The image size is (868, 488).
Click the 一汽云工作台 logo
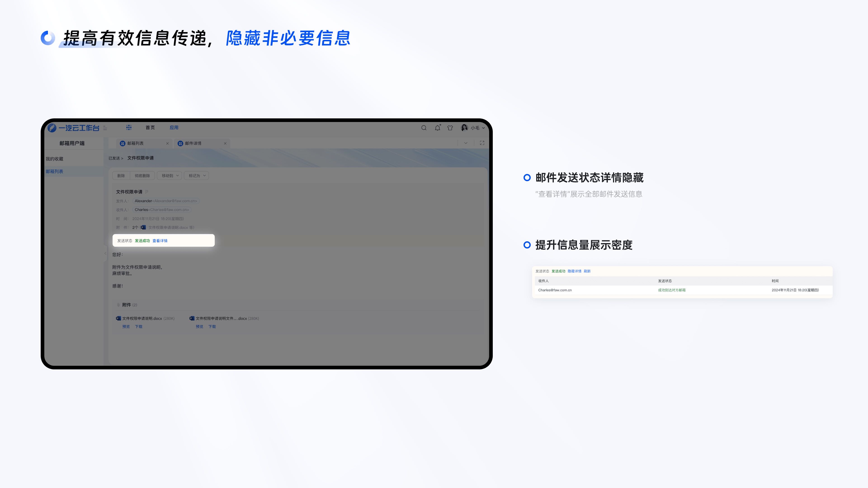click(74, 128)
